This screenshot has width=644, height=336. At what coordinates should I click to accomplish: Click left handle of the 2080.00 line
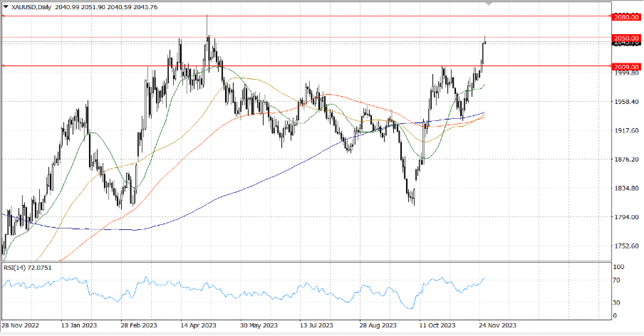click(3, 16)
